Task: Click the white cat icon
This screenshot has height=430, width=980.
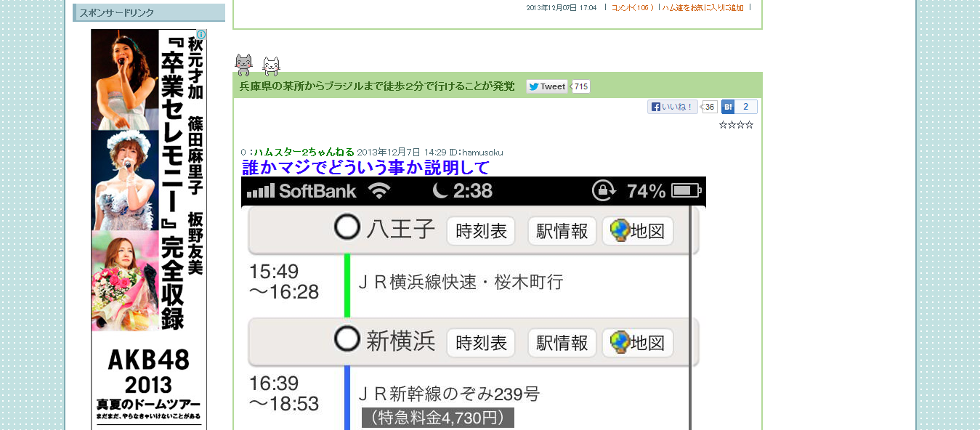Action: click(271, 66)
